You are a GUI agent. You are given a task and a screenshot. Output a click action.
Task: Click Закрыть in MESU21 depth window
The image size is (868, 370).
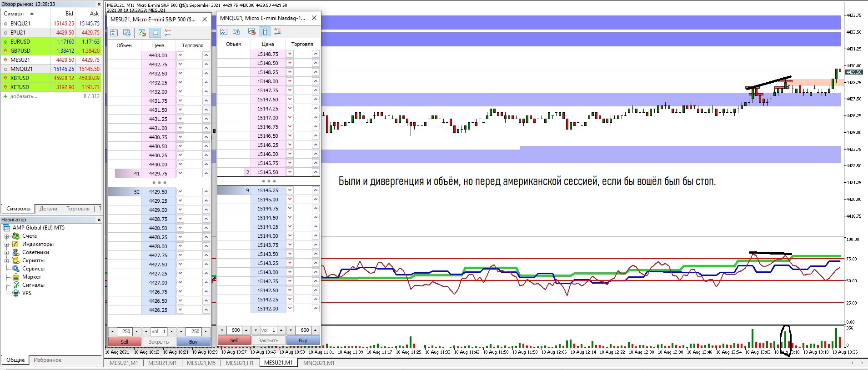[159, 342]
